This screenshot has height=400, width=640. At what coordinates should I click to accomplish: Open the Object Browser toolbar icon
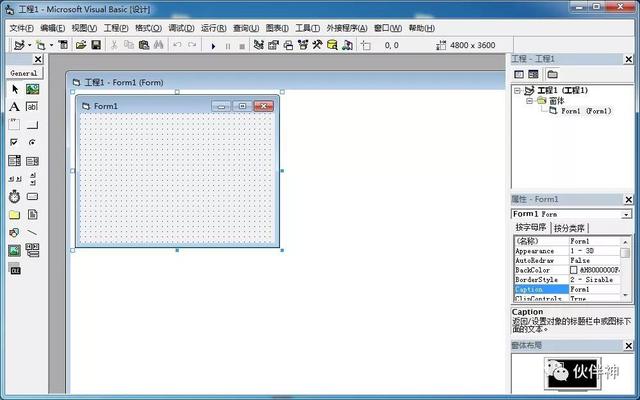click(302, 45)
